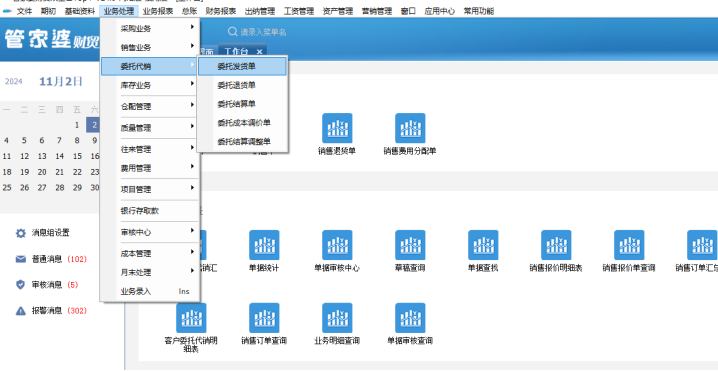Open the 销售费用分配单 icon
Screen dimensions: 718x371
410,128
